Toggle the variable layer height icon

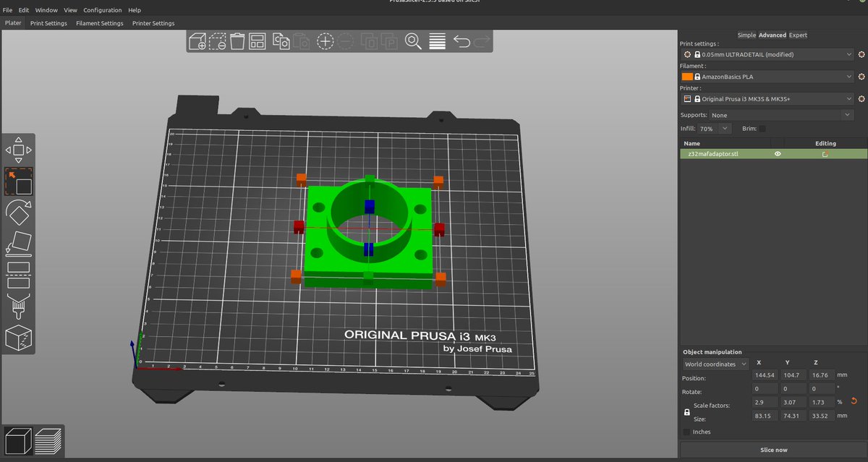[437, 41]
